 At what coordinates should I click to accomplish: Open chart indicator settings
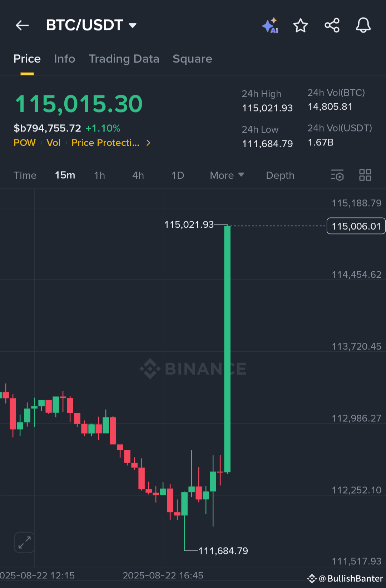pos(337,175)
